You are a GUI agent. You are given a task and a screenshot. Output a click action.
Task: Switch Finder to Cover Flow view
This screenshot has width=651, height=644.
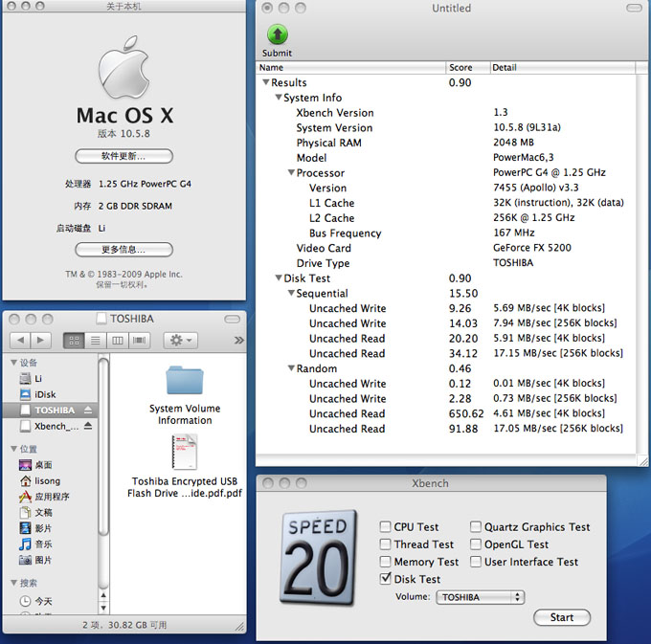[x=139, y=341]
